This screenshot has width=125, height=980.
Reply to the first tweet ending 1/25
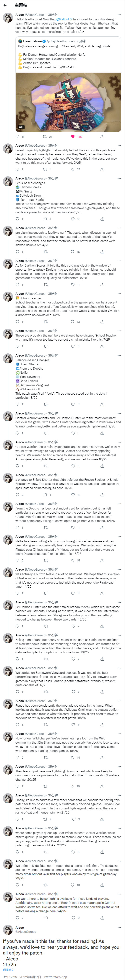(x=17, y=137)
